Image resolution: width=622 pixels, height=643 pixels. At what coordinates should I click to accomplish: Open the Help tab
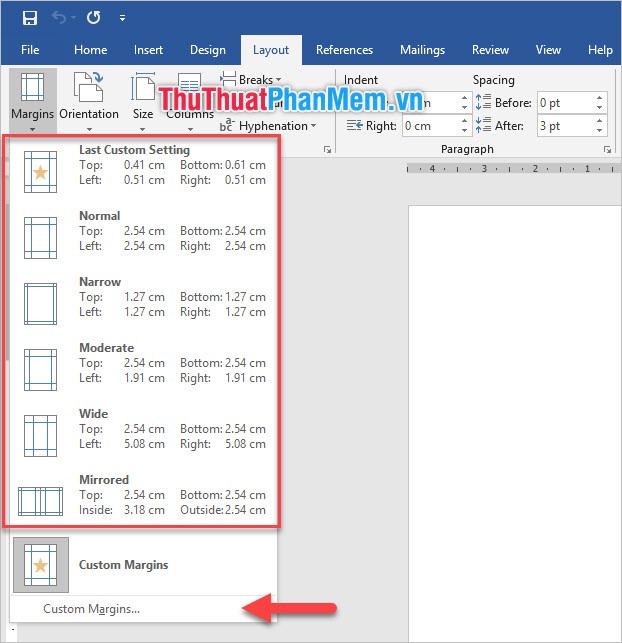(x=600, y=50)
